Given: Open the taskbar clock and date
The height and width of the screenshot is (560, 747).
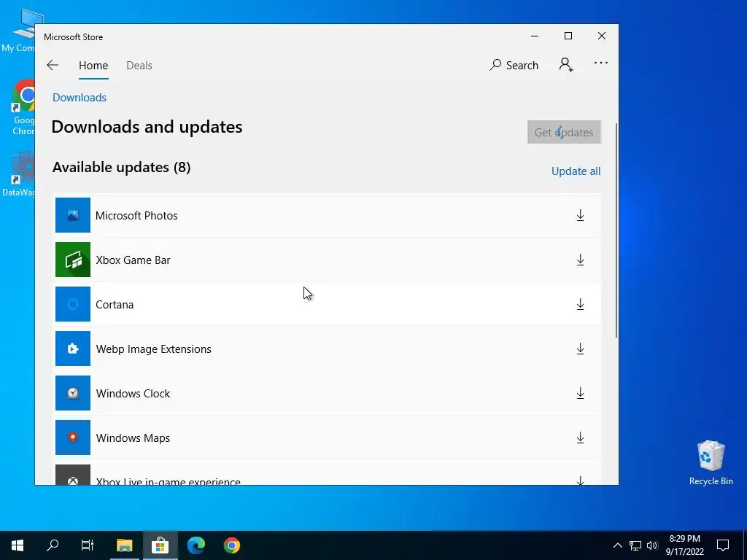Looking at the screenshot, I should click(684, 545).
